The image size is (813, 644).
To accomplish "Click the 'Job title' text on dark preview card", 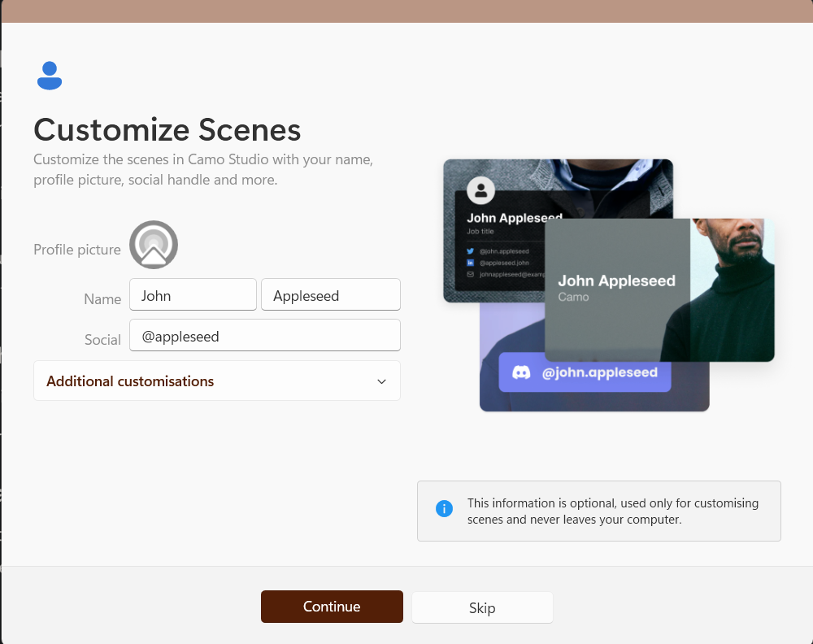I will 481,232.
